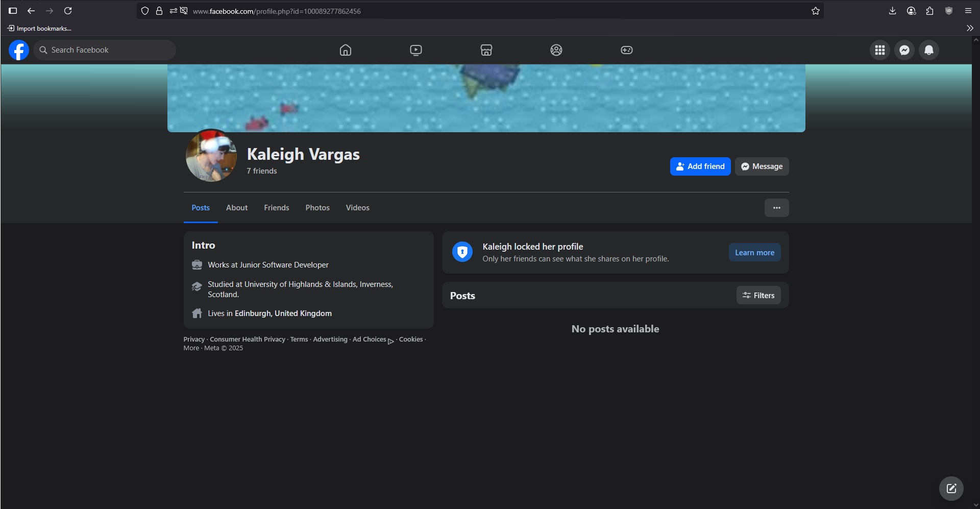This screenshot has width=980, height=509.
Task: Click Import bookmarks in the toolbar
Action: [39, 28]
